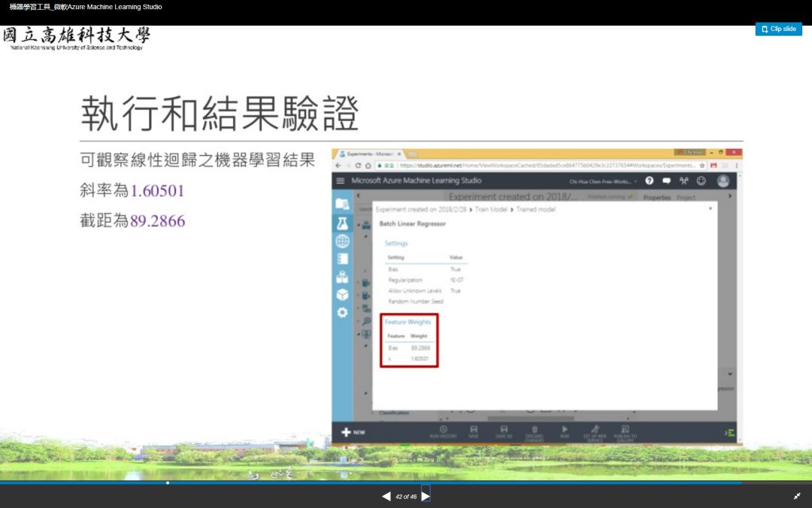812x508 pixels.
Task: Click the Bias weight value 89.2866
Action: [x=420, y=348]
